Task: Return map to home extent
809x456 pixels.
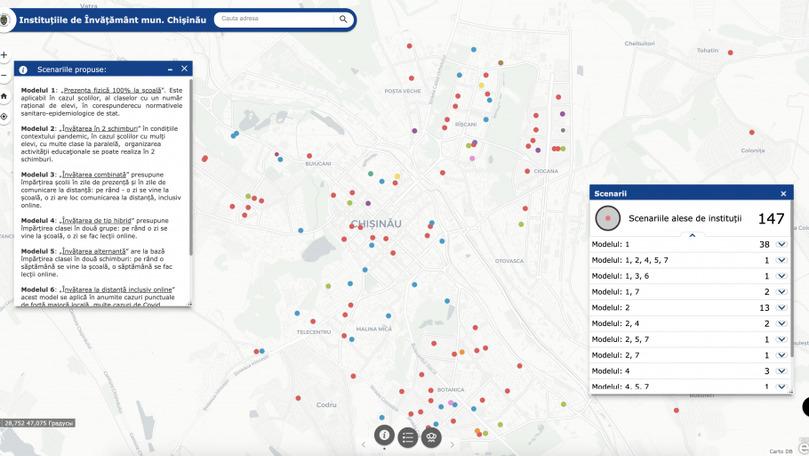Action: 4,97
